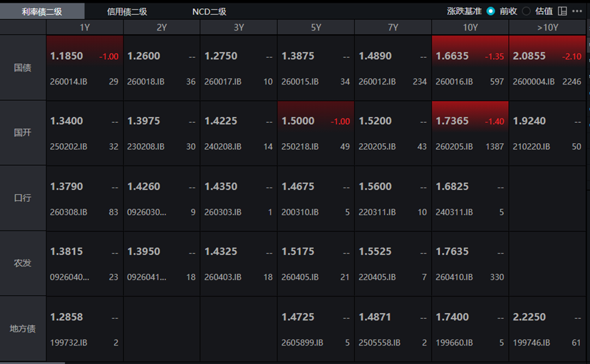Screen dimensions: 590x364
Task: Click the 1.4890 yield value
Action: pos(375,56)
